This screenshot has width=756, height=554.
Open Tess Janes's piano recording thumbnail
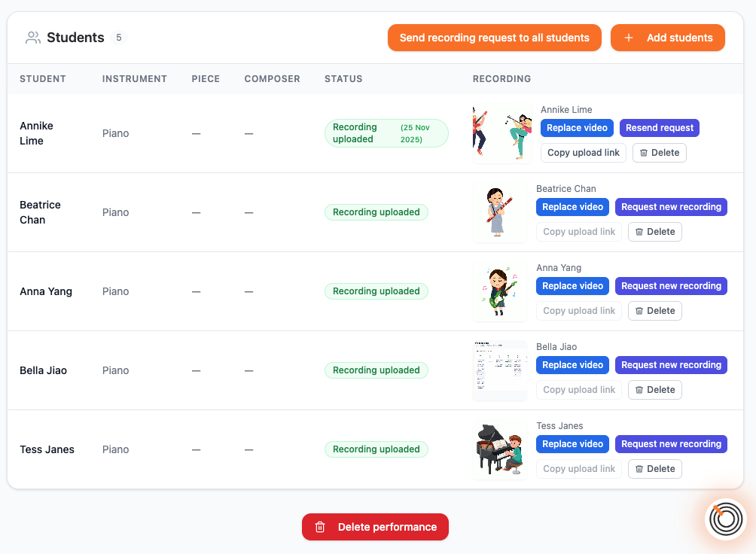click(x=500, y=450)
